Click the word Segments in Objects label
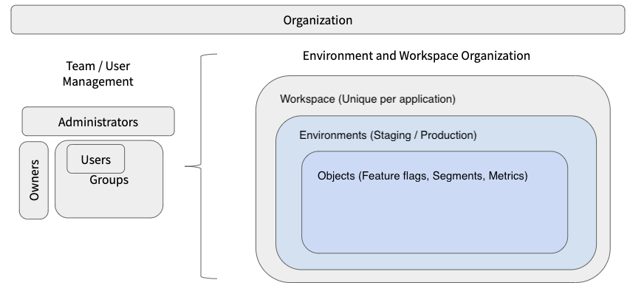The height and width of the screenshot is (294, 644). pos(459,176)
